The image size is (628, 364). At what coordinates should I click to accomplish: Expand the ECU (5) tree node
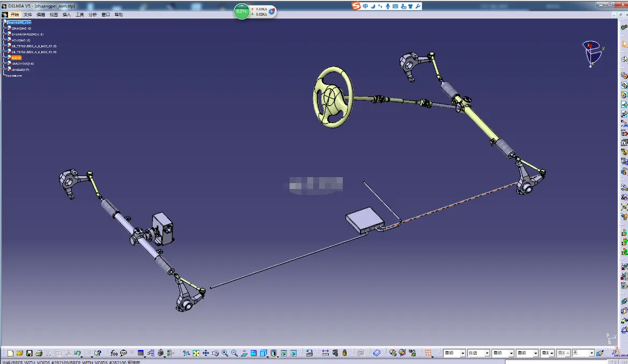pyautogui.click(x=4, y=57)
